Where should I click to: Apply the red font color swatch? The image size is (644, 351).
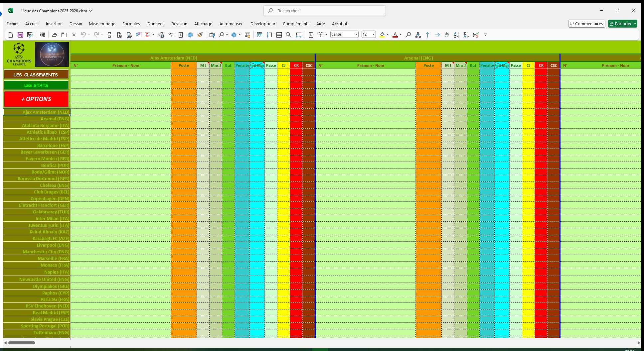point(395,35)
